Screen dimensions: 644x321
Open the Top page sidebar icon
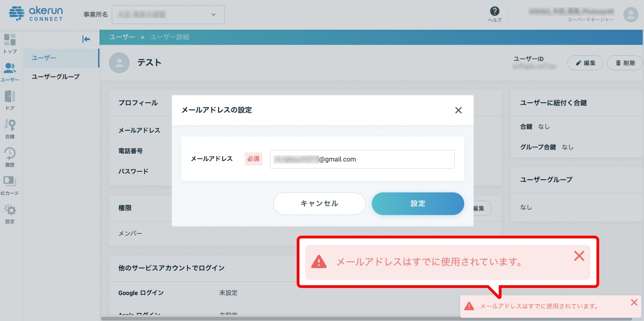[x=10, y=40]
